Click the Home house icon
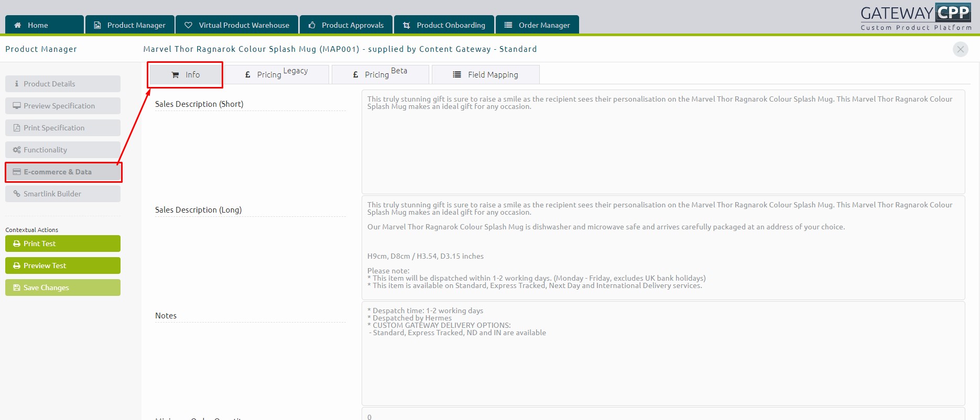This screenshot has height=420, width=980. click(18, 25)
